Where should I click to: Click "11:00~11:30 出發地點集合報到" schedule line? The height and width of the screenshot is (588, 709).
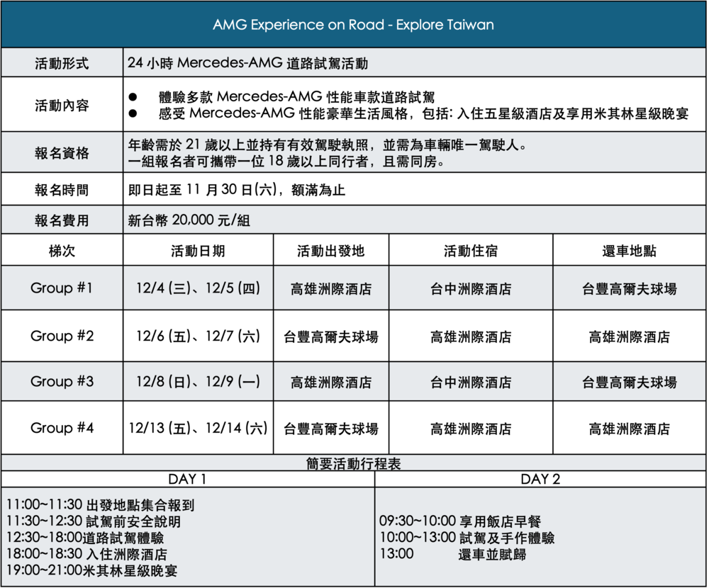point(101,505)
